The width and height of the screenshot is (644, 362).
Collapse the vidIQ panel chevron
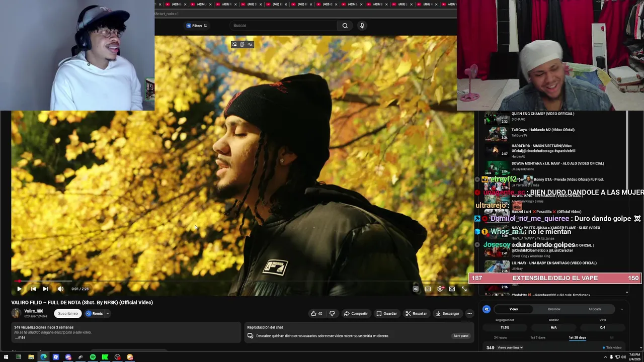coord(621,309)
